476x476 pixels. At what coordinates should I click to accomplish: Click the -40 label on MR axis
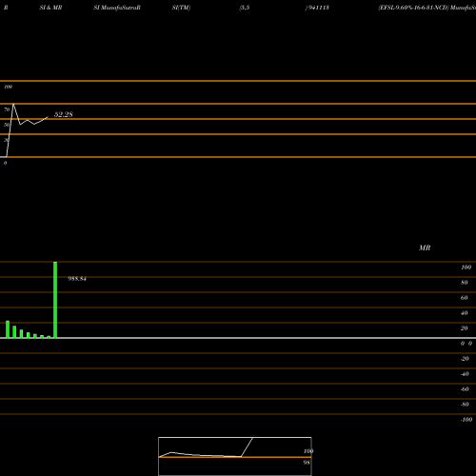click(x=465, y=374)
